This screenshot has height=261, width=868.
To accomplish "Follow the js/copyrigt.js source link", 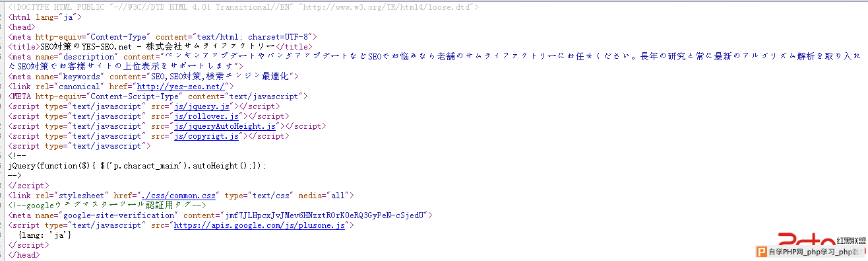I will pos(206,136).
